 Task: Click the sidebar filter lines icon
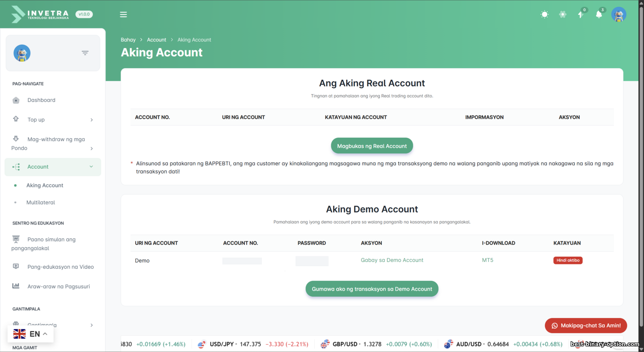coord(85,53)
